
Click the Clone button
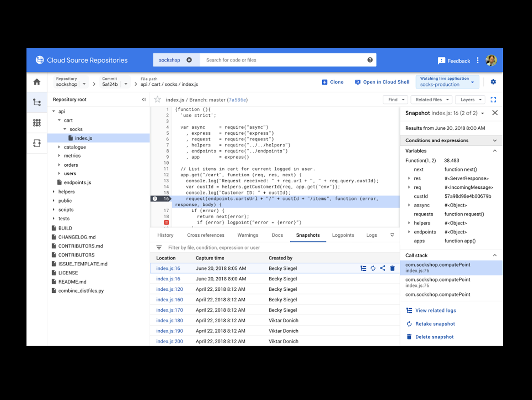coord(333,82)
